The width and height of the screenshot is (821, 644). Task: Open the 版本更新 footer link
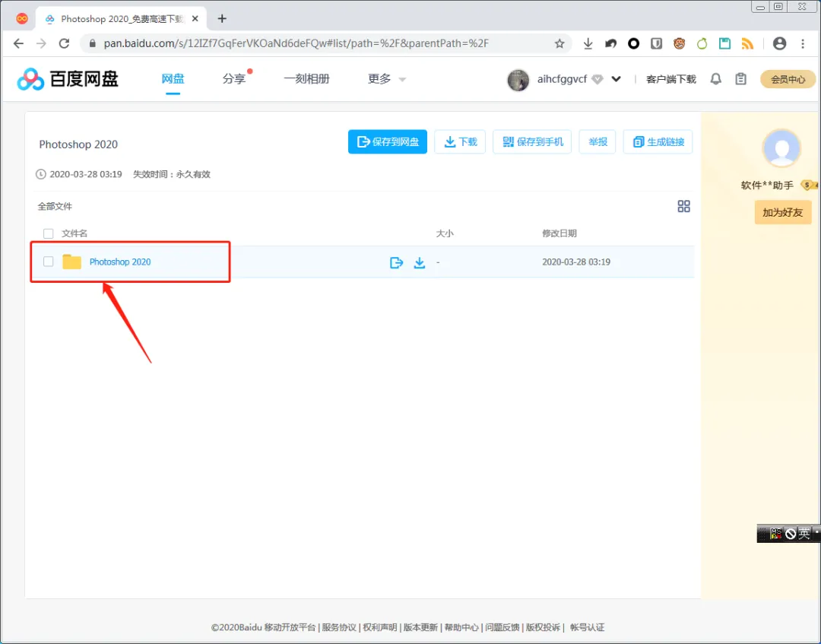[x=420, y=627]
